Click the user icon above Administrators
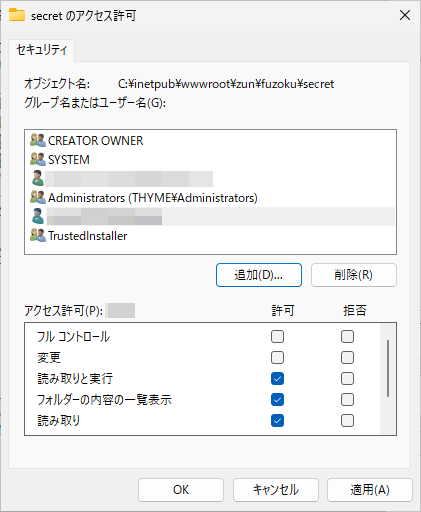 38,178
